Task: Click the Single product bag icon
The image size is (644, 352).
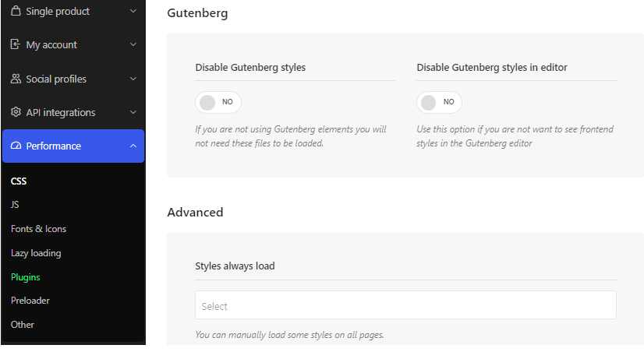Action: (x=16, y=11)
